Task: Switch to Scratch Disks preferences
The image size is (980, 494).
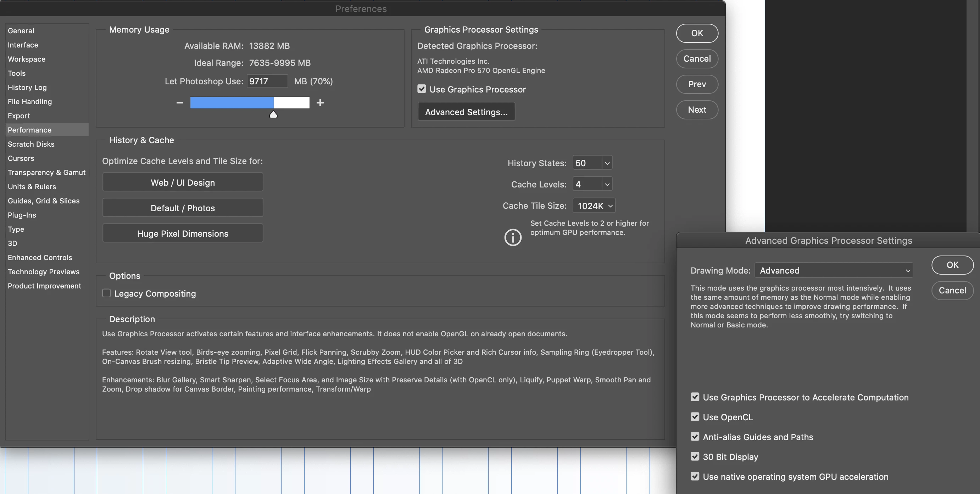Action: [x=31, y=144]
